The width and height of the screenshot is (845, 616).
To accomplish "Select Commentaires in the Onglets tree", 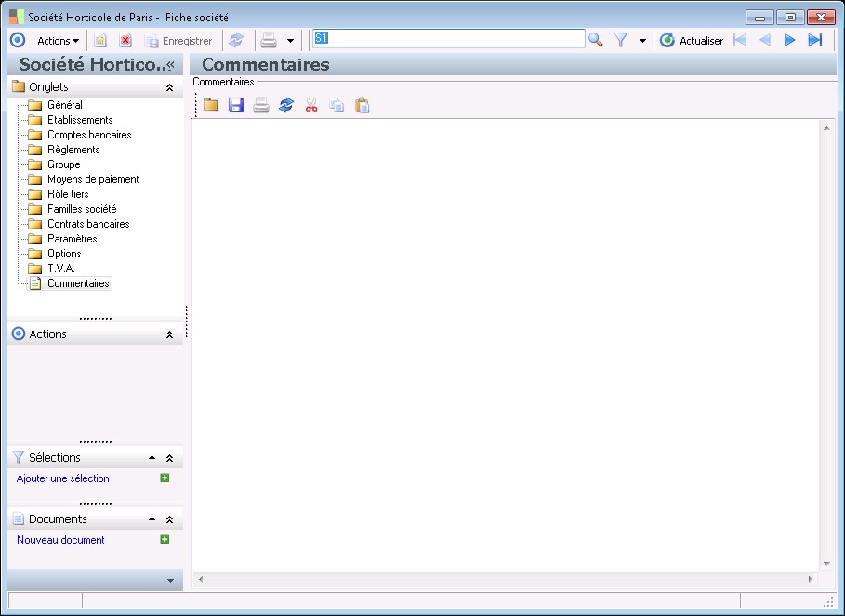I will 78,283.
